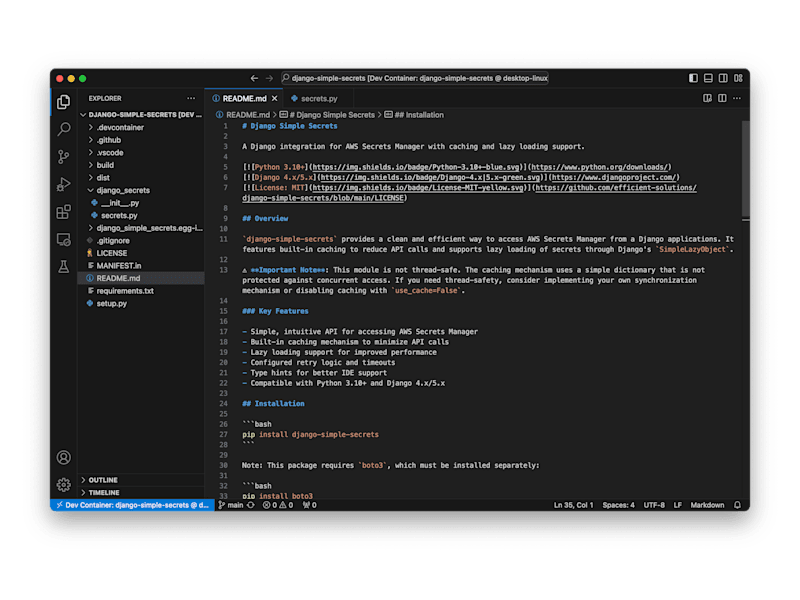
Task: Expand the .github folder
Action: click(x=141, y=140)
